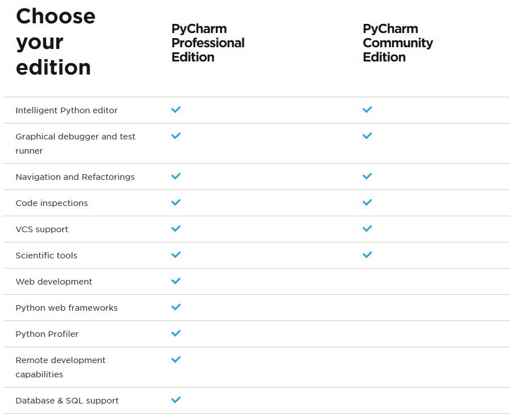Click Community checkmark for Scientific tools
Screen dimensions: 510x420
367,255
